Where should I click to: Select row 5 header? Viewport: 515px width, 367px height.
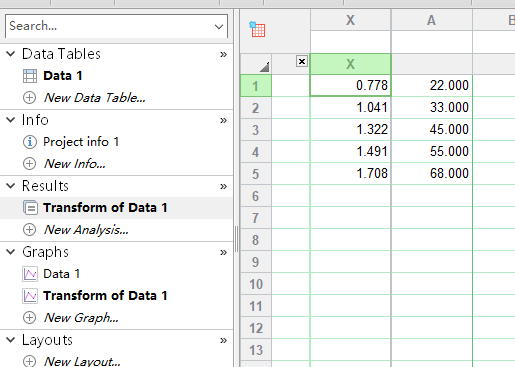(x=256, y=174)
